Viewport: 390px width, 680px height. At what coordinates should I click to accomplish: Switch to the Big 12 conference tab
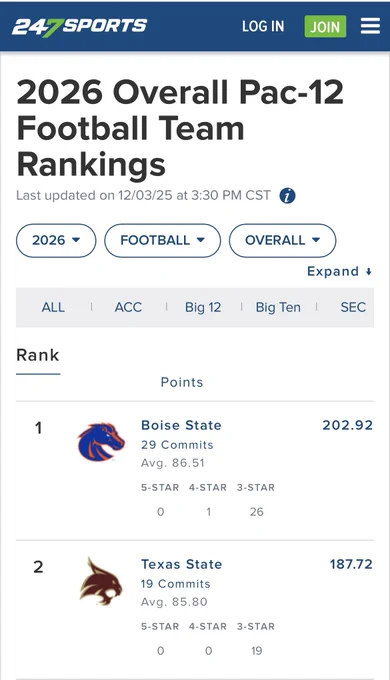(x=203, y=307)
